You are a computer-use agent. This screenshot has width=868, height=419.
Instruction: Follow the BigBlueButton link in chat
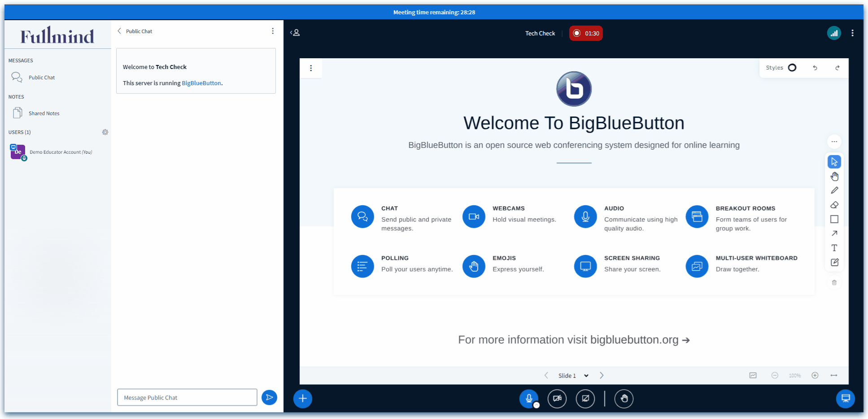coord(201,83)
